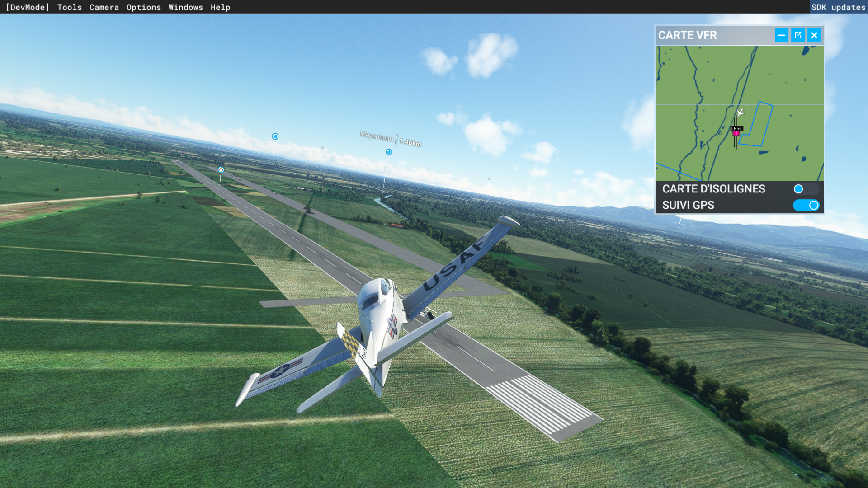Enable the Carte d'isolignes toggle
868x488 pixels.
pos(806,189)
